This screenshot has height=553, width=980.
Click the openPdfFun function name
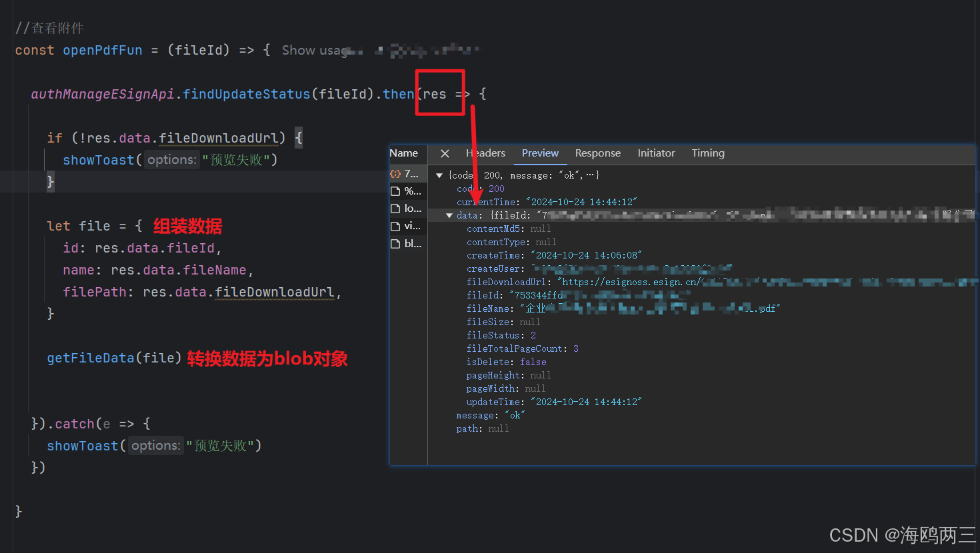click(x=103, y=50)
